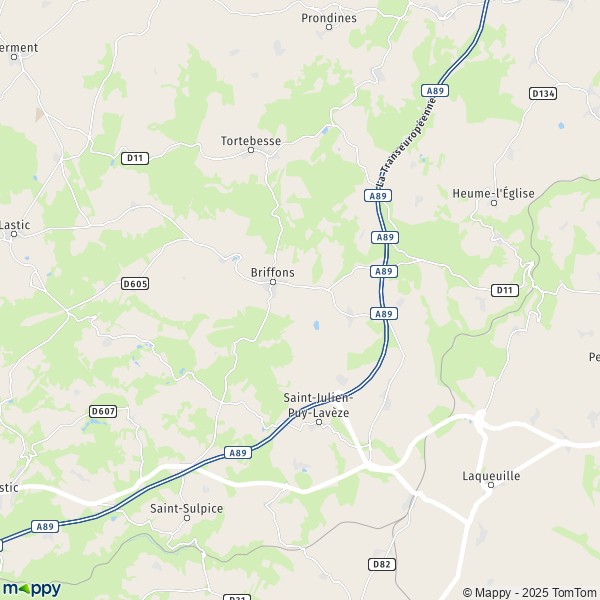The height and width of the screenshot is (600, 600).
Task: Select the Saint-Sulpice town marker
Action: click(187, 518)
